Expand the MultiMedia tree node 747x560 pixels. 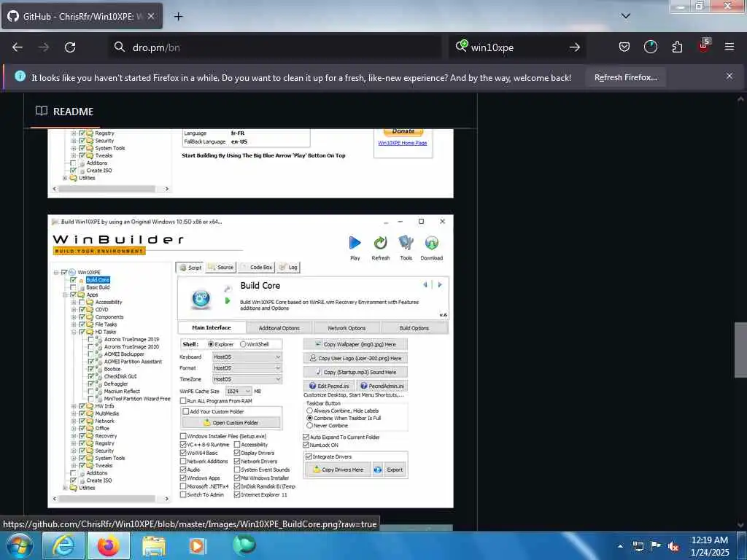coord(74,413)
